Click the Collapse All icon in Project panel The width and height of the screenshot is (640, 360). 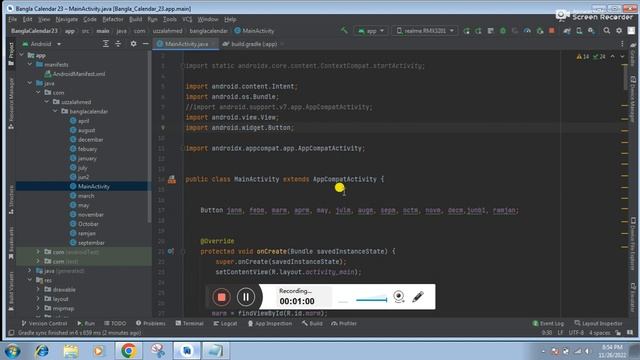[x=118, y=44]
